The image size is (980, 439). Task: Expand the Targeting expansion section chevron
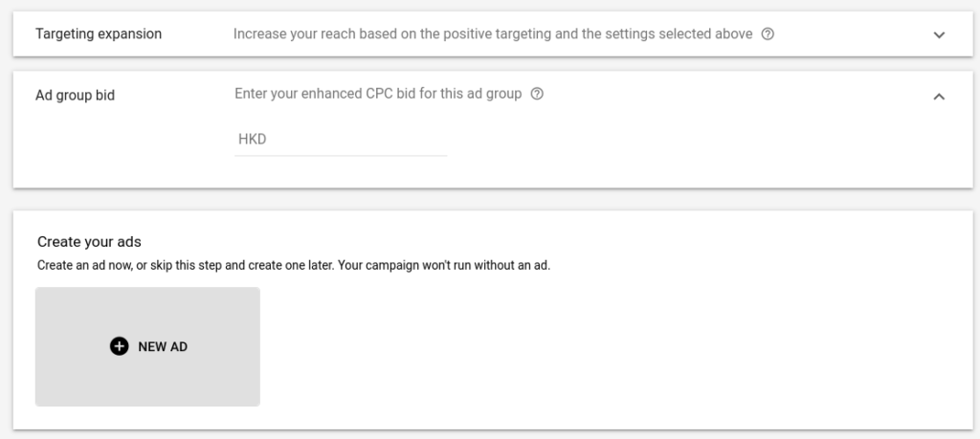pos(939,35)
